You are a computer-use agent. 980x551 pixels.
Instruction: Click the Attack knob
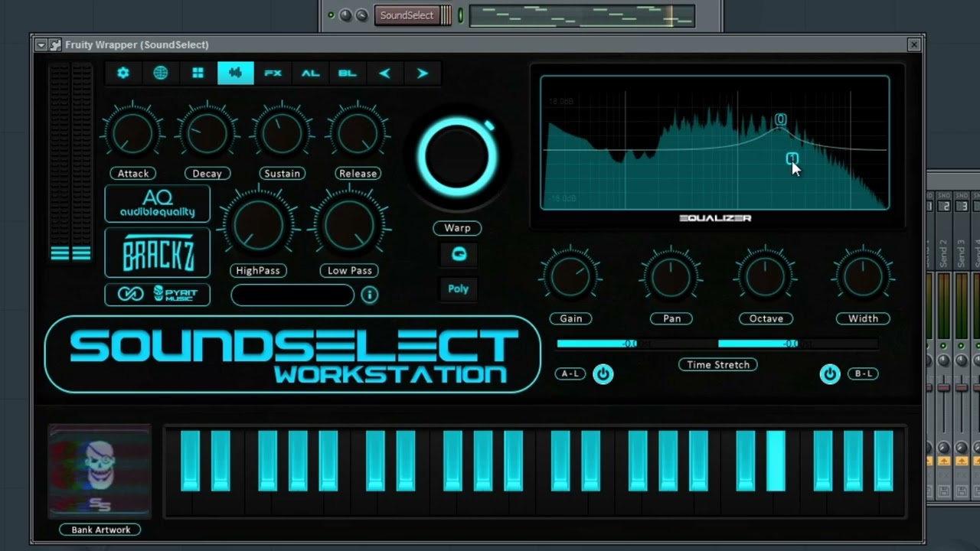point(132,133)
